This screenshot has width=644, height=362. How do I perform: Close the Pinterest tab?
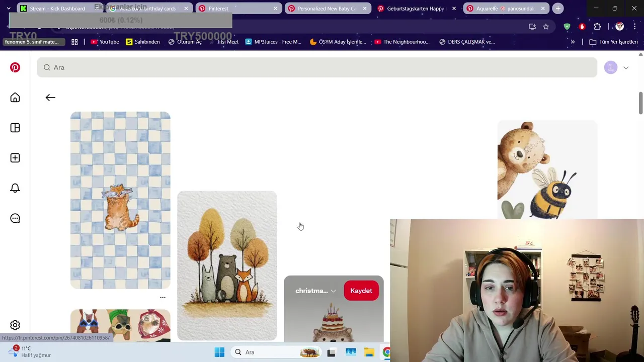(x=275, y=9)
